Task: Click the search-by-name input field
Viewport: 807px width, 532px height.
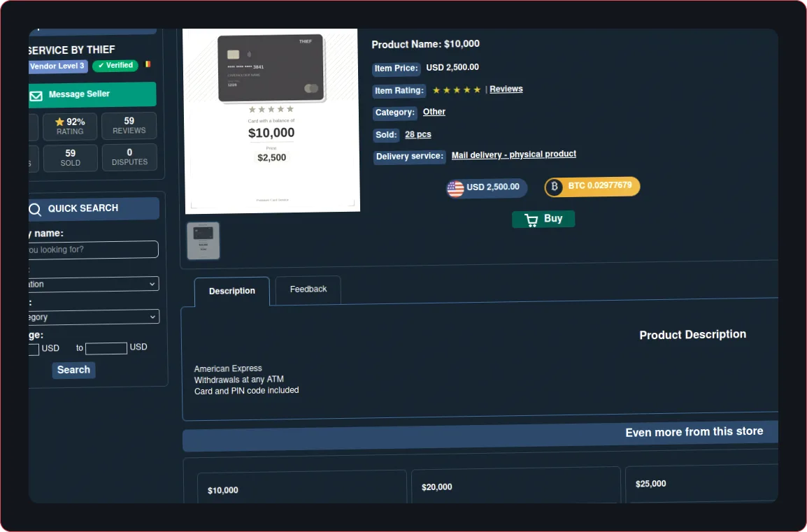Action: (94, 250)
